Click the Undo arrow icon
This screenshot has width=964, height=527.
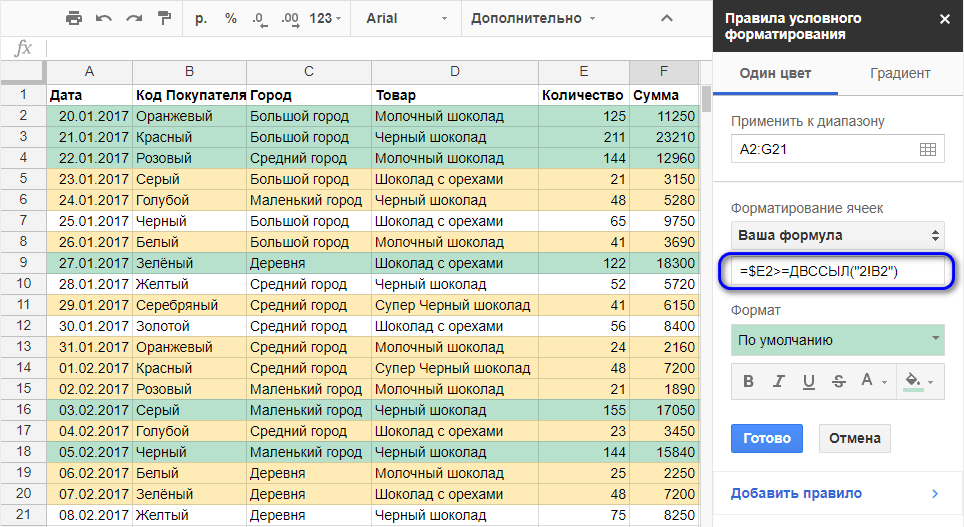point(104,19)
